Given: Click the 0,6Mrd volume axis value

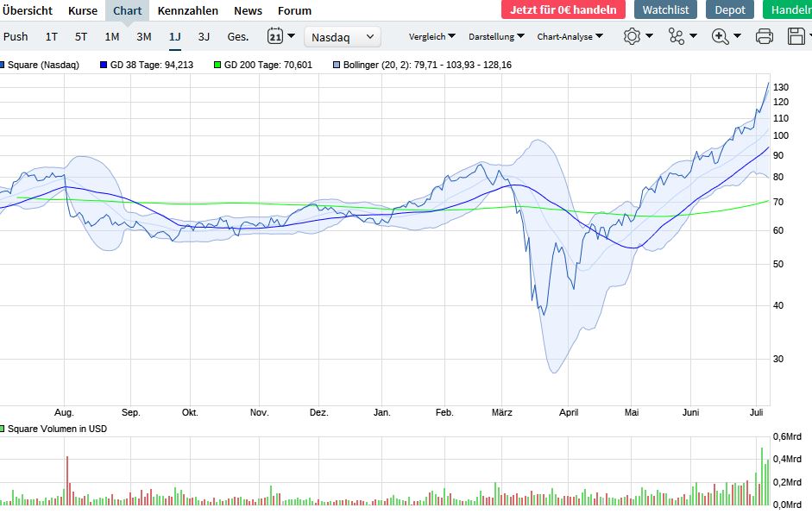Looking at the screenshot, I should click(x=787, y=436).
